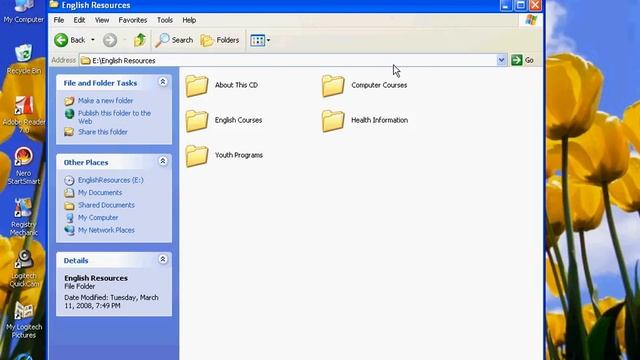The image size is (640, 360).
Task: Select the Youth Programs folder icon
Action: [197, 156]
